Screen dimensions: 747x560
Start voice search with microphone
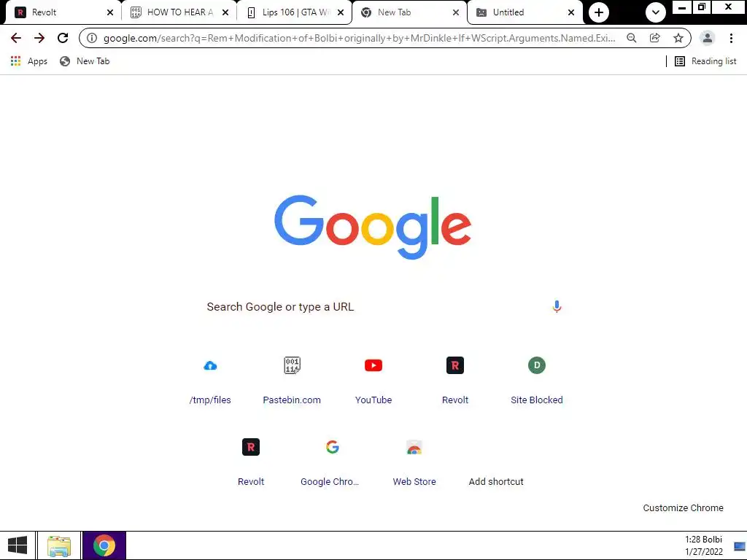557,307
